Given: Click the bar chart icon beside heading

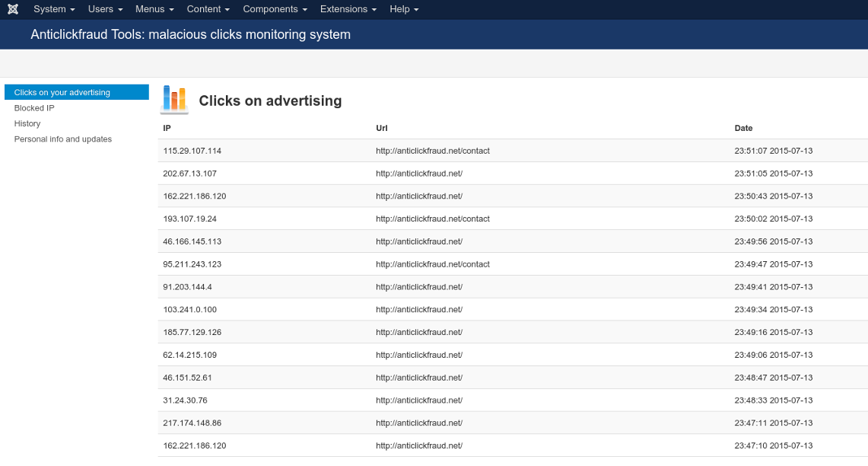Looking at the screenshot, I should coord(174,100).
